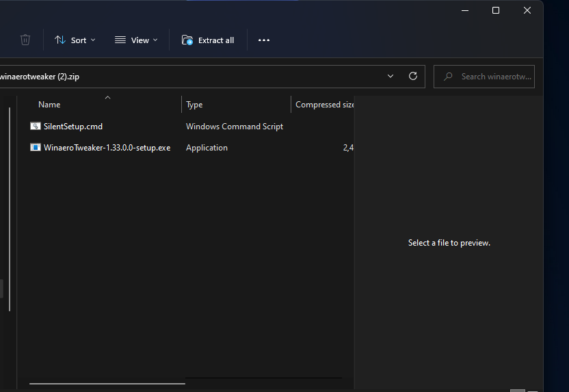Refresh the current folder view
The width and height of the screenshot is (569, 392).
point(413,77)
